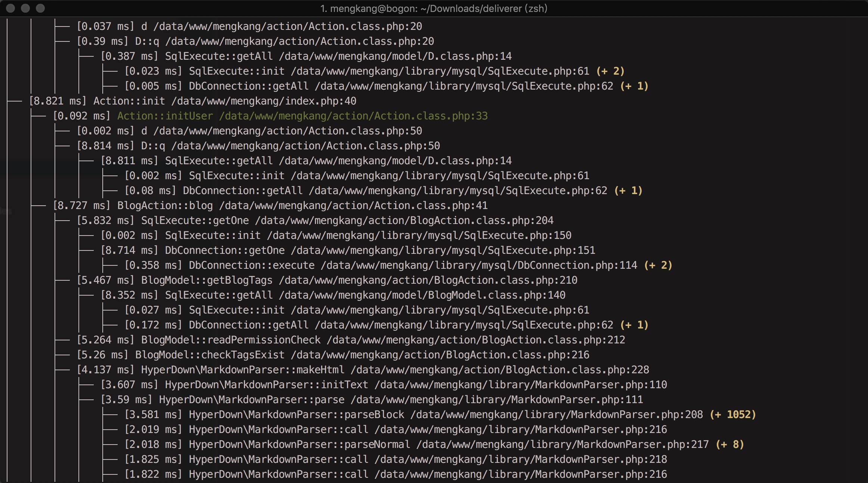Expand (+ 2) next to DbConnection::execute
The width and height of the screenshot is (868, 483).
[658, 265]
